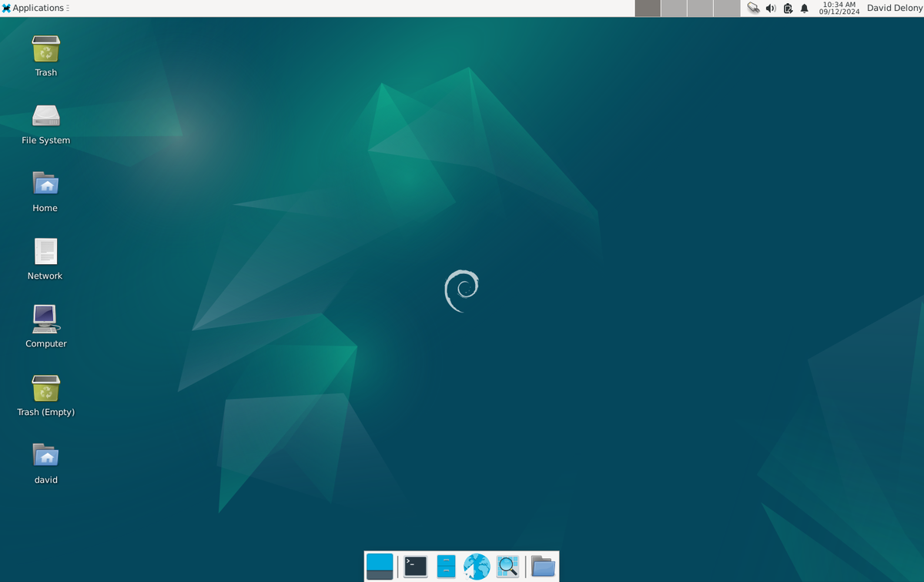
Task: Open the power manager battery icon
Action: click(788, 8)
